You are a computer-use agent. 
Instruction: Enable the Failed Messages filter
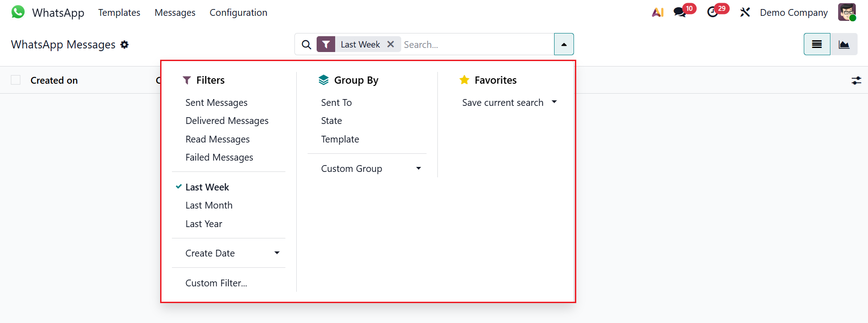(x=219, y=157)
